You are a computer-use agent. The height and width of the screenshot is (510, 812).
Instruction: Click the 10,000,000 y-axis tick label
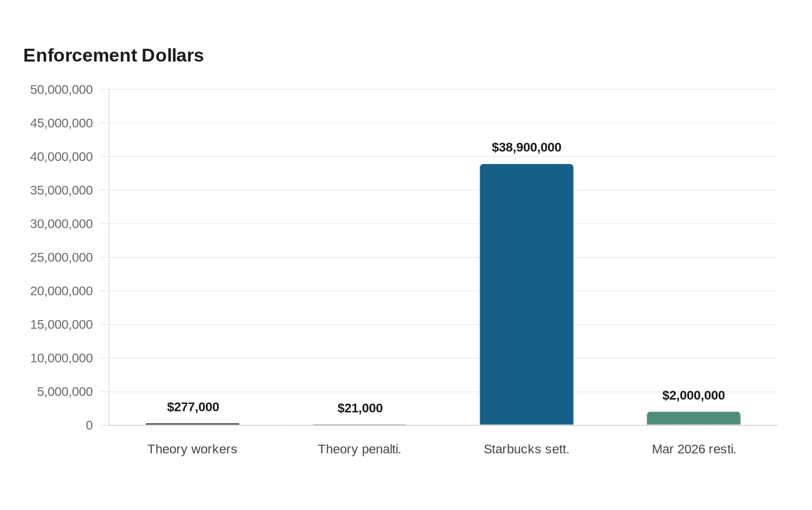(61, 358)
